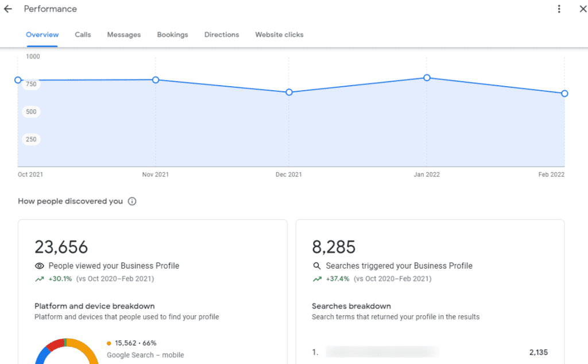Close the Performance panel with X
588x364 pixels.
pos(583,9)
